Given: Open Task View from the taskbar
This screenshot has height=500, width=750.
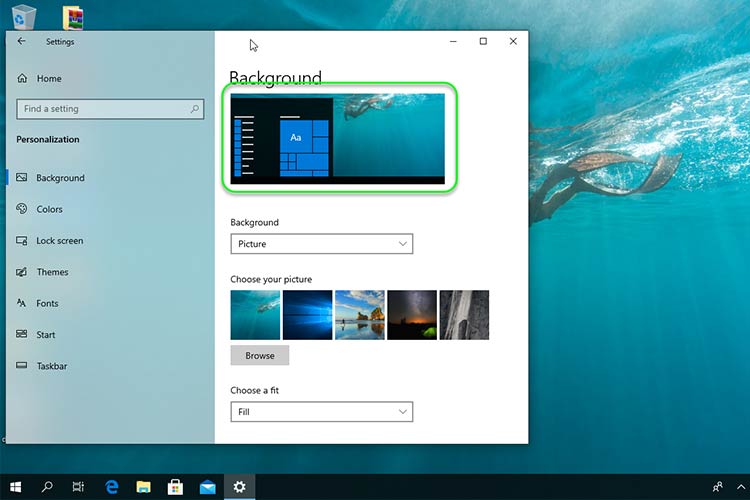Looking at the screenshot, I should [78, 487].
